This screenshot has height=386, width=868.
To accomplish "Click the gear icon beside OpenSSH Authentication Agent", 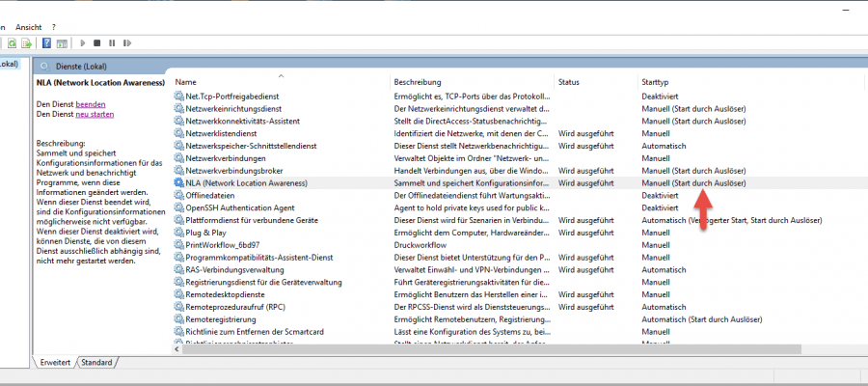I will coord(178,207).
